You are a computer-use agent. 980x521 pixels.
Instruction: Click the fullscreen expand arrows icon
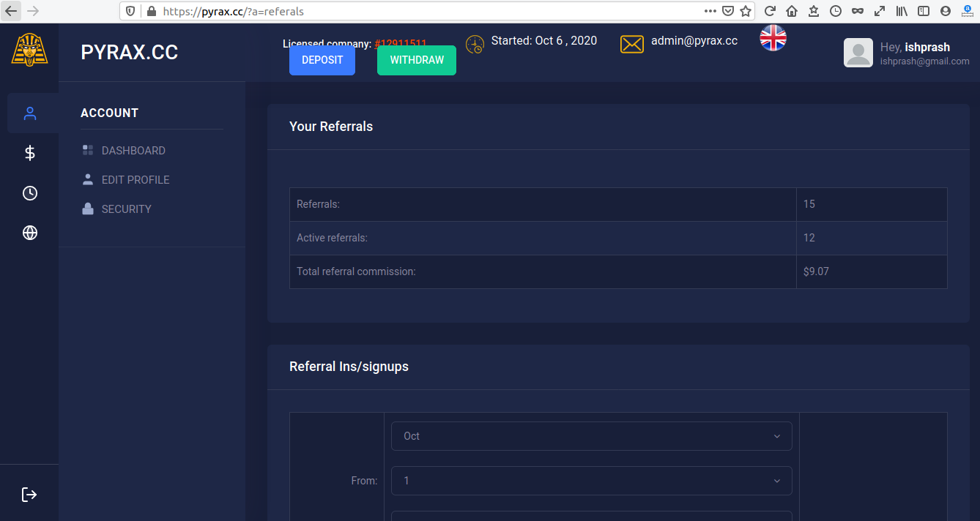tap(880, 11)
